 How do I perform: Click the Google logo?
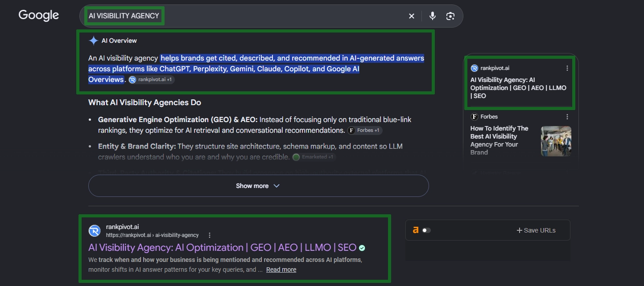tap(39, 15)
